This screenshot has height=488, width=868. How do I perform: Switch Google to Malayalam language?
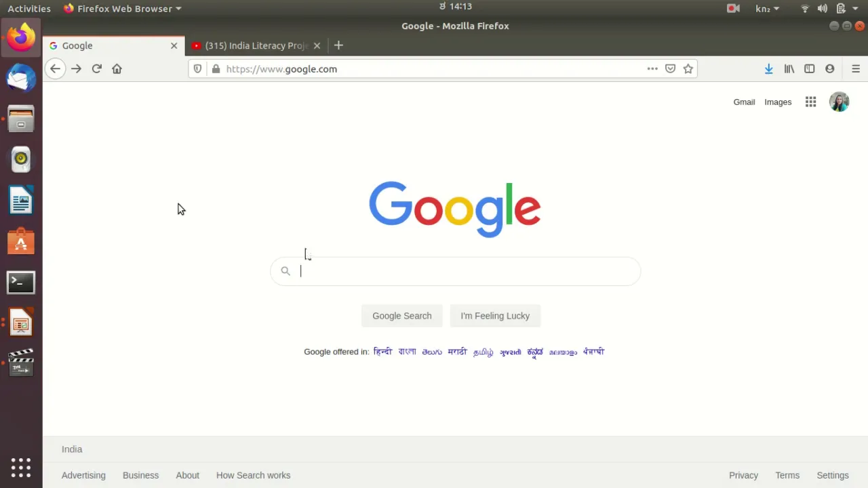(563, 352)
